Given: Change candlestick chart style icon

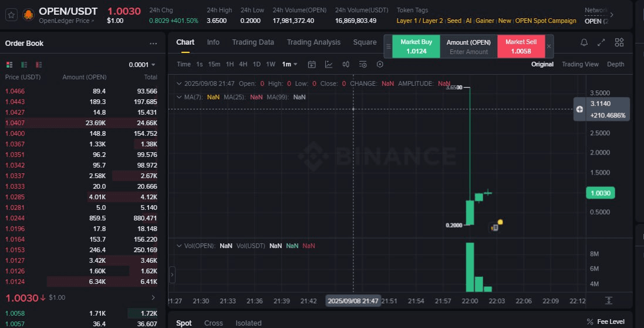Looking at the screenshot, I should pos(346,64).
